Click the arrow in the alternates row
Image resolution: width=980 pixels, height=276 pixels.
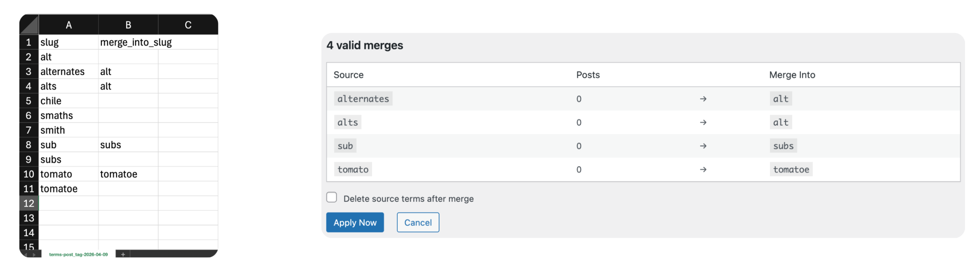click(703, 99)
